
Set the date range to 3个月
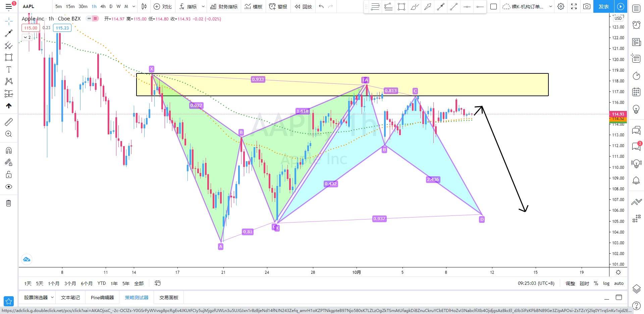pos(70,283)
